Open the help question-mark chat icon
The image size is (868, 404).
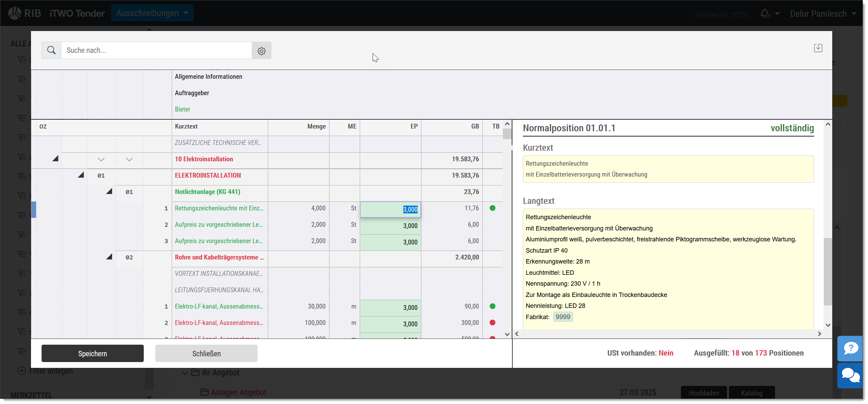[x=851, y=348]
